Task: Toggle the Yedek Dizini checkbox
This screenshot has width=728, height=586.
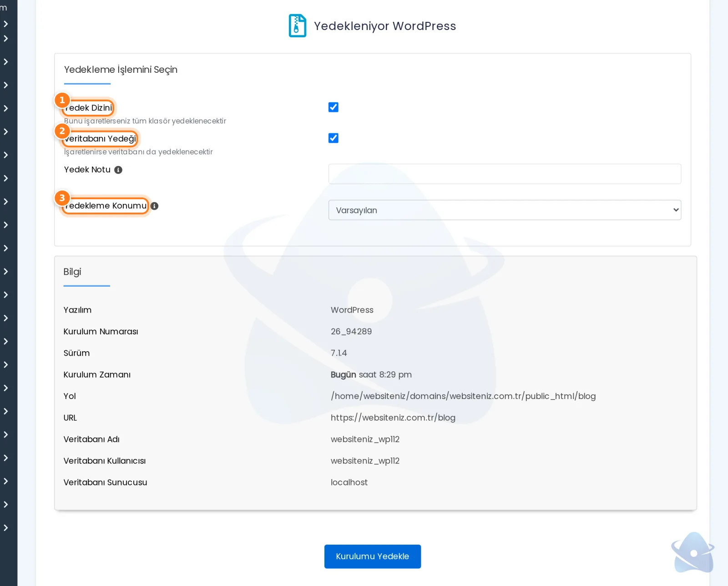Action: pyautogui.click(x=333, y=107)
